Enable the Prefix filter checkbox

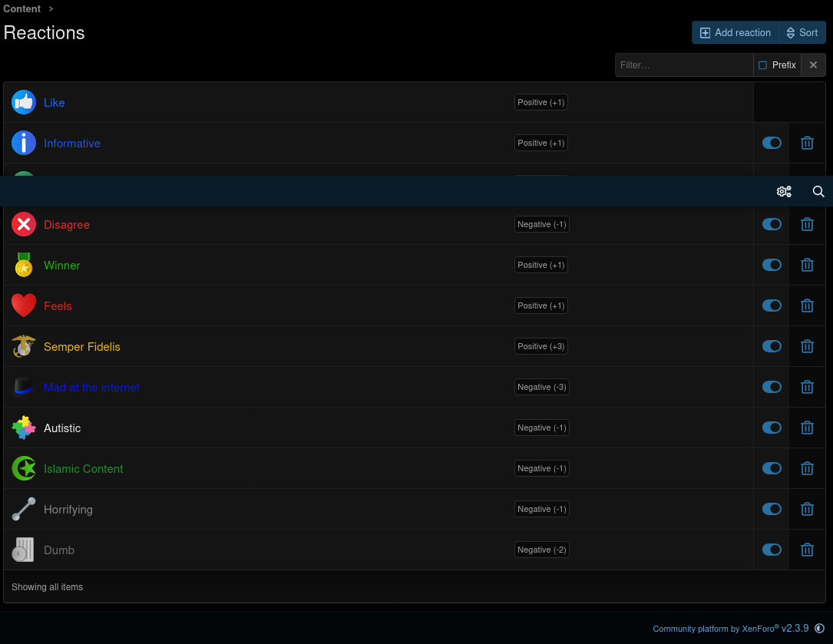[x=762, y=65]
